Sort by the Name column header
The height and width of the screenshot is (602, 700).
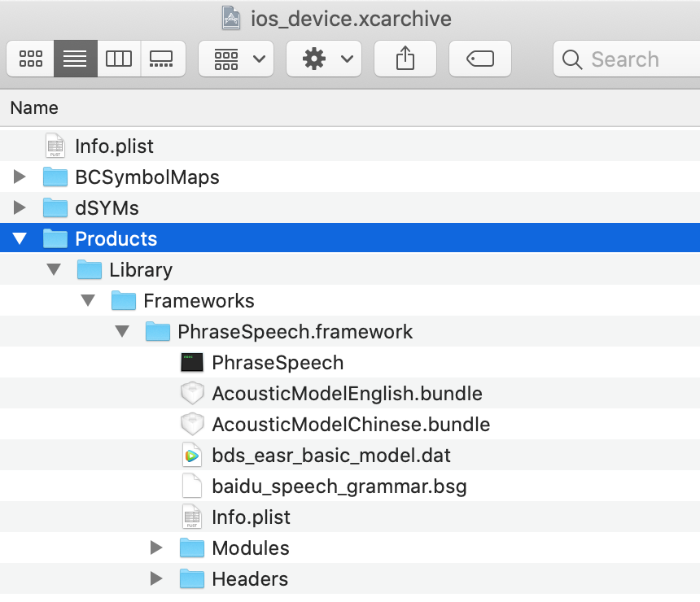coord(34,108)
